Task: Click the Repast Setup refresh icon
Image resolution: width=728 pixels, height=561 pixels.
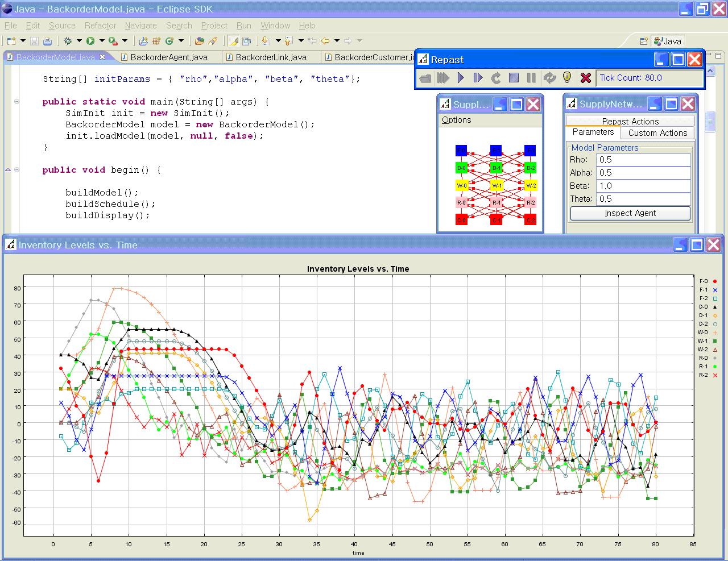Action: 549,78
